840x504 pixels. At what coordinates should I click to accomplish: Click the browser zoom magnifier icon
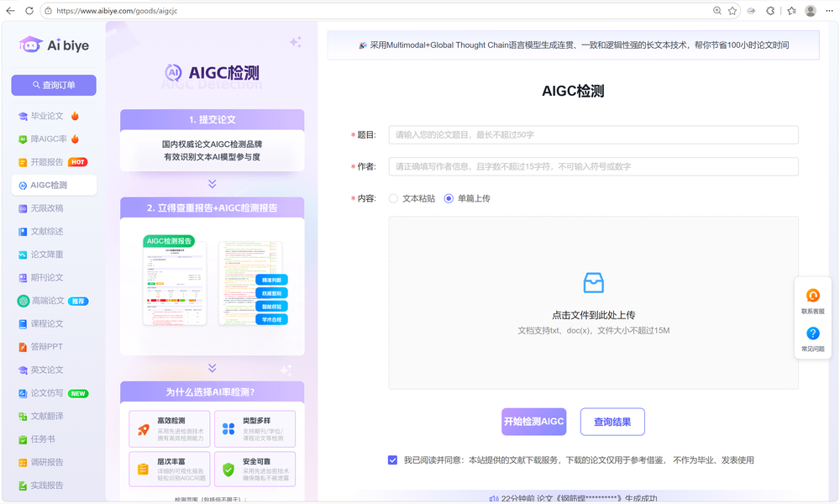pos(717,11)
